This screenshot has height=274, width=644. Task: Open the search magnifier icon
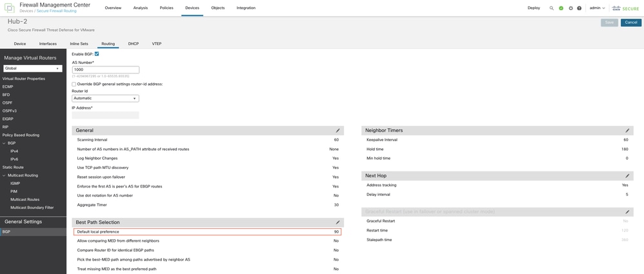point(552,8)
